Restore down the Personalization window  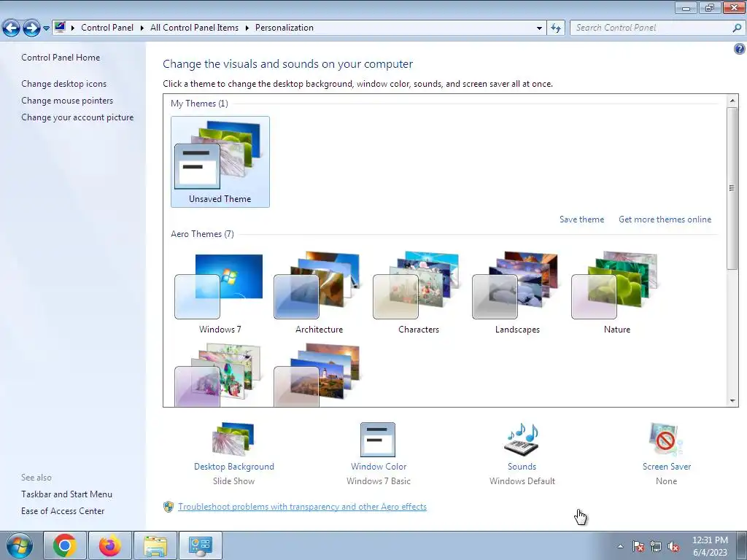(x=710, y=7)
